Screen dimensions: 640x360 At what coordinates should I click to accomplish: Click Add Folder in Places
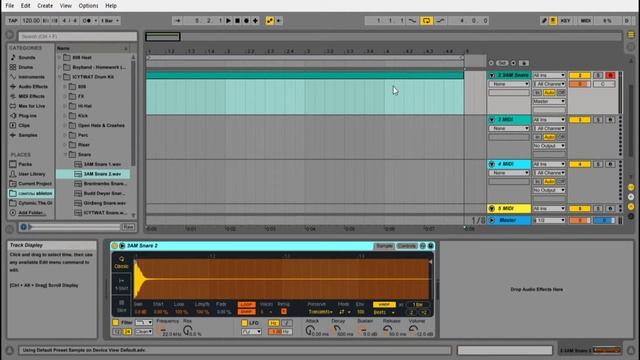click(31, 213)
